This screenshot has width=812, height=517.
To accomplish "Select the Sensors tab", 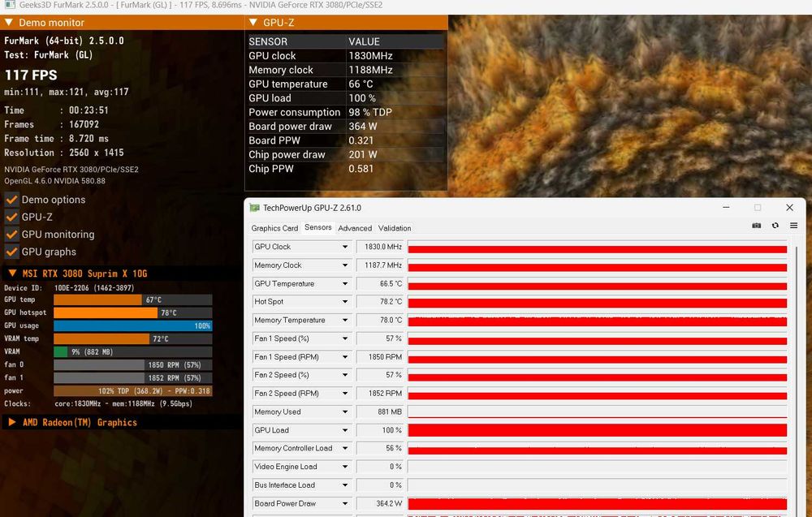I will (318, 228).
